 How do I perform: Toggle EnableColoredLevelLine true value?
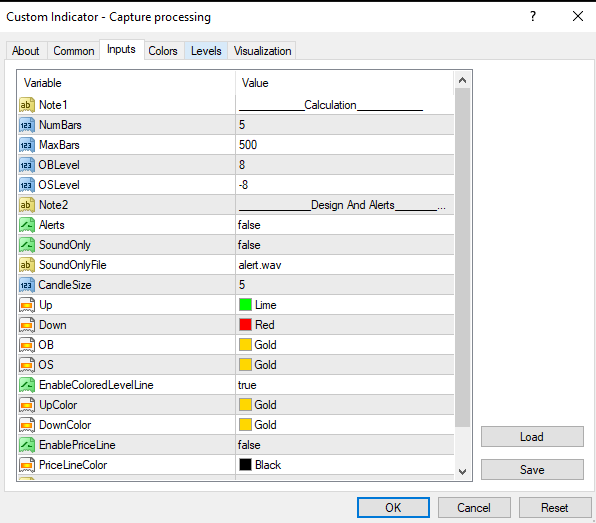[345, 385]
